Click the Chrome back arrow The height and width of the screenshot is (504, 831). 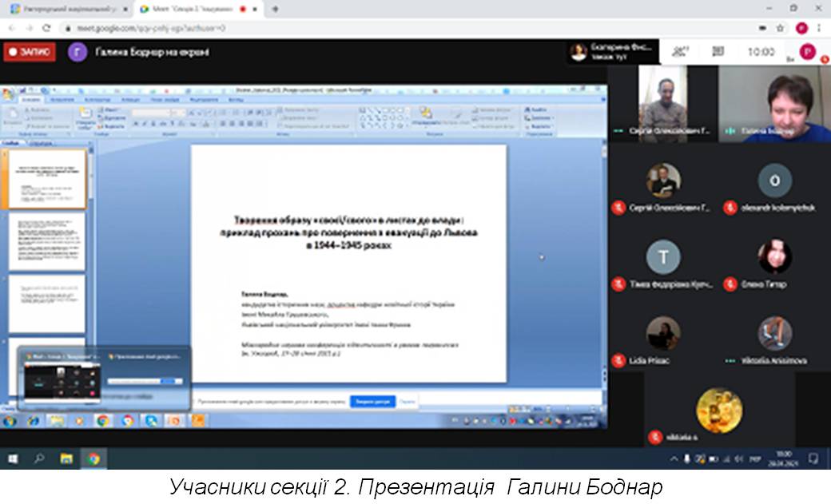(x=12, y=28)
